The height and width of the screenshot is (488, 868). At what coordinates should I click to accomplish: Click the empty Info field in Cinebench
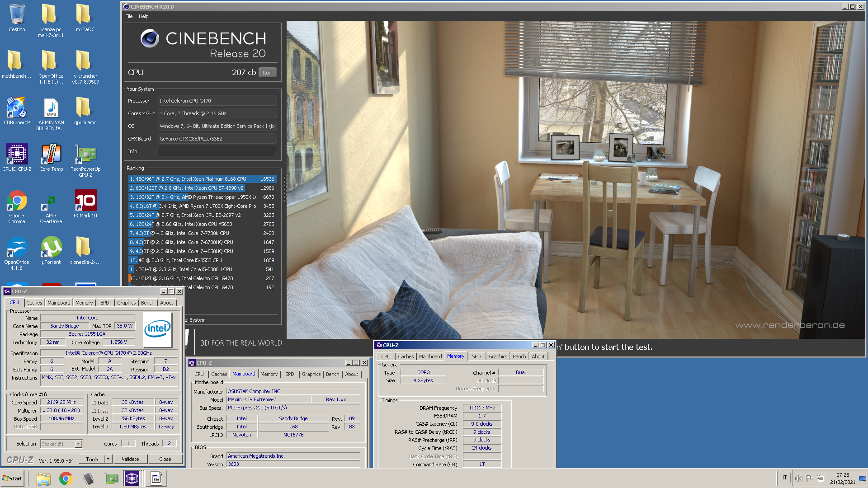click(217, 151)
